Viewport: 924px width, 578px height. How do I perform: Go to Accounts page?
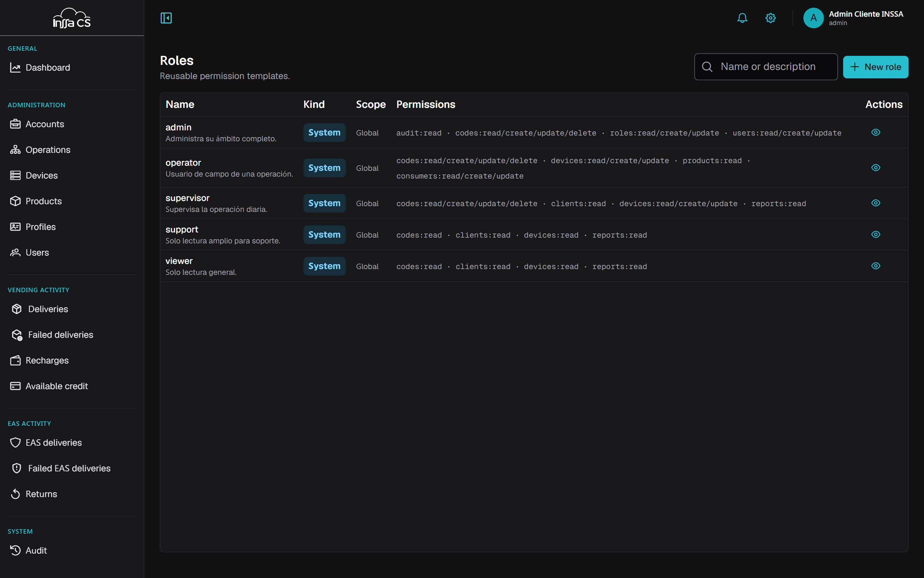point(72,124)
